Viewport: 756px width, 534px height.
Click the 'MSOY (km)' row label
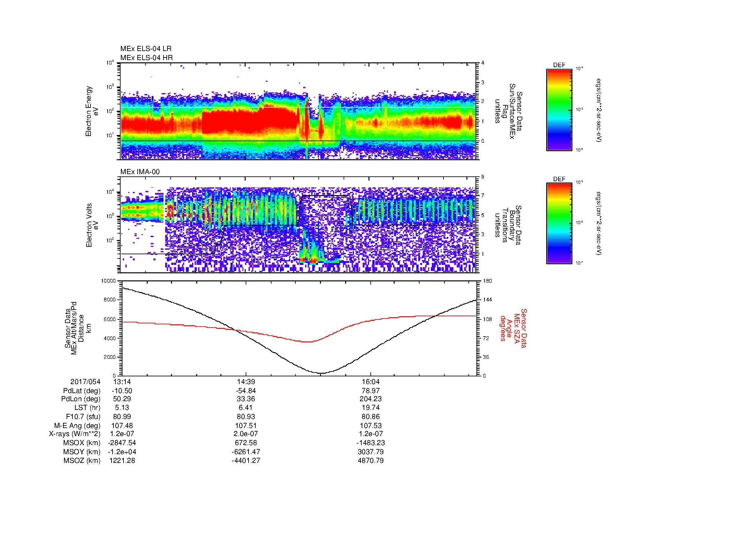coord(82,452)
